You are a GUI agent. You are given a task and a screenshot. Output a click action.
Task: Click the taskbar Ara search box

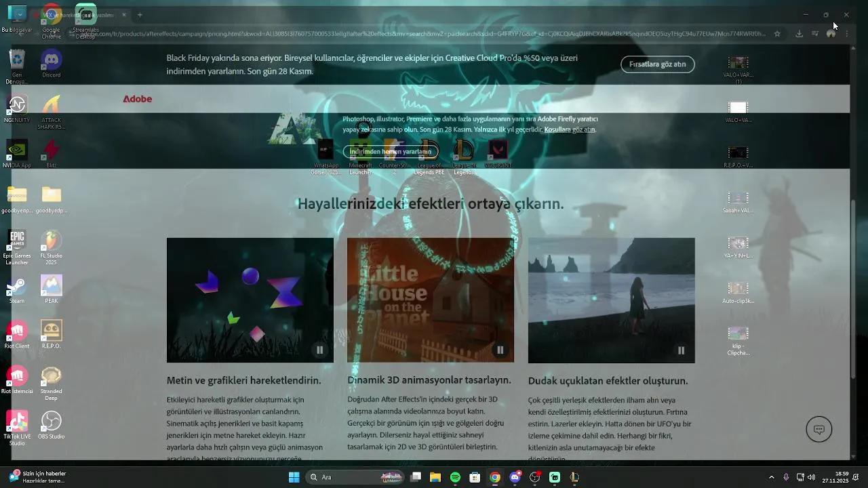point(356,477)
